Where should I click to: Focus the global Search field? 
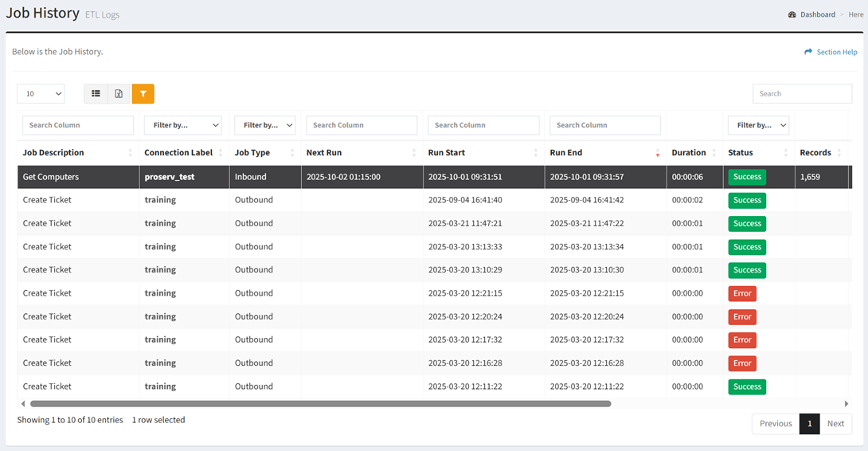click(x=802, y=94)
